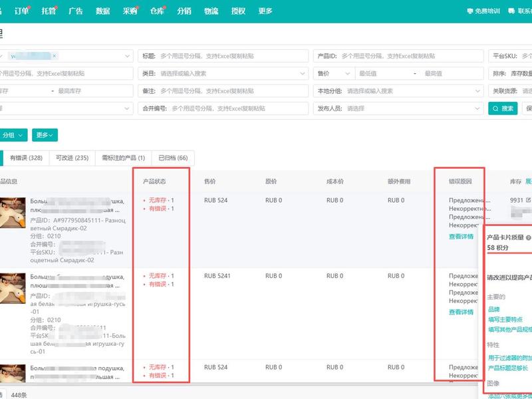Open the 托管 menu
Image resolution: width=532 pixels, height=399 pixels.
coord(49,11)
